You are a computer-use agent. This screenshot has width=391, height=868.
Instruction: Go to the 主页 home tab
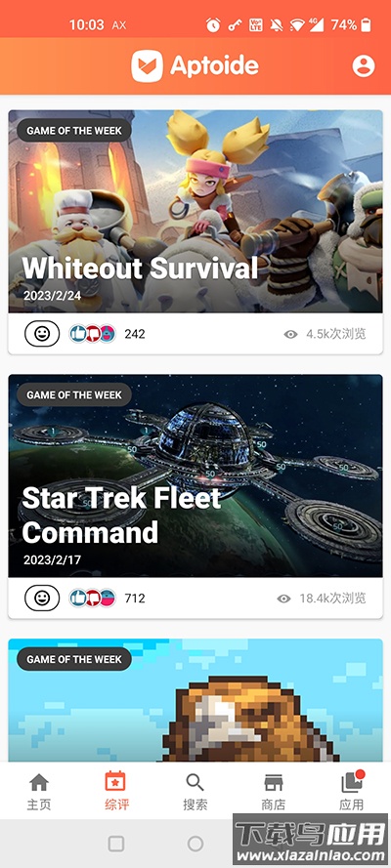(x=39, y=792)
